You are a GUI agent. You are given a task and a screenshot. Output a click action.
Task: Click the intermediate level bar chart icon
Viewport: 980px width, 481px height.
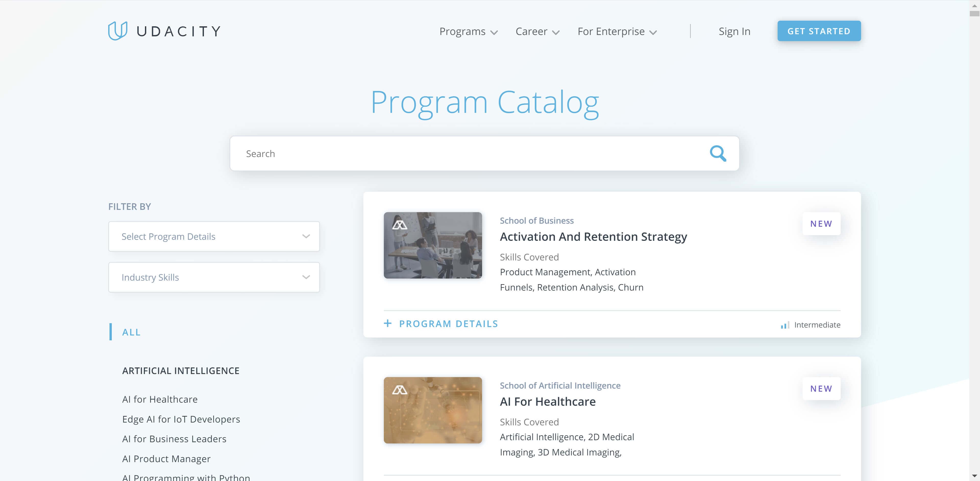pyautogui.click(x=784, y=325)
